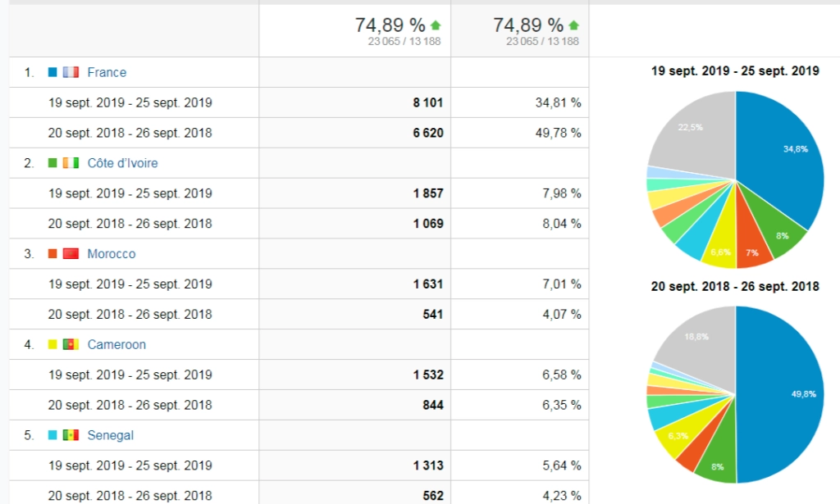Open the Côte d'Ivoire country link
The height and width of the screenshot is (504, 840).
[122, 163]
